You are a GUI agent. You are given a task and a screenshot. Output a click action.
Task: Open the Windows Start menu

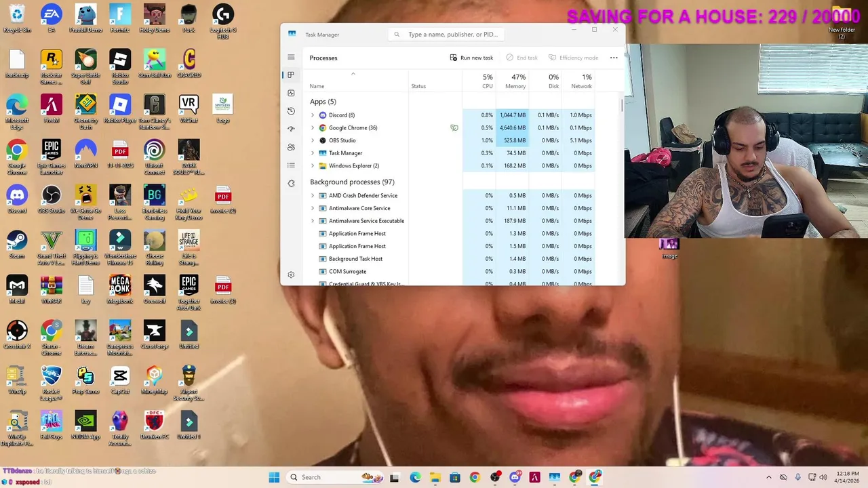click(x=274, y=477)
